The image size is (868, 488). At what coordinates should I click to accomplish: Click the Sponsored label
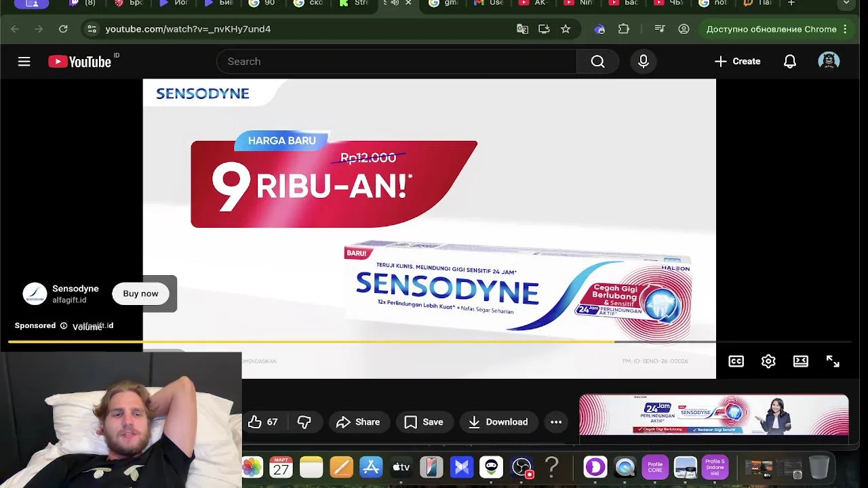(x=35, y=325)
